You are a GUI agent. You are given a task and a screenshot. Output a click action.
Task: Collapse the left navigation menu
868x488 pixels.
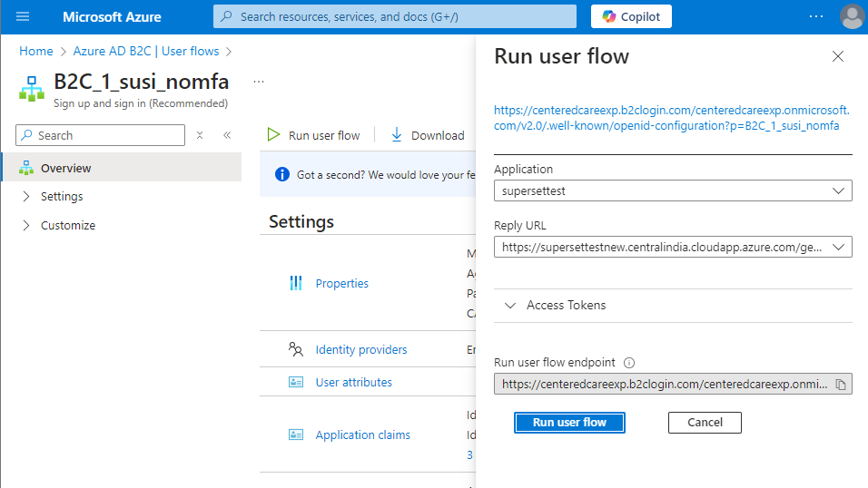tap(227, 135)
